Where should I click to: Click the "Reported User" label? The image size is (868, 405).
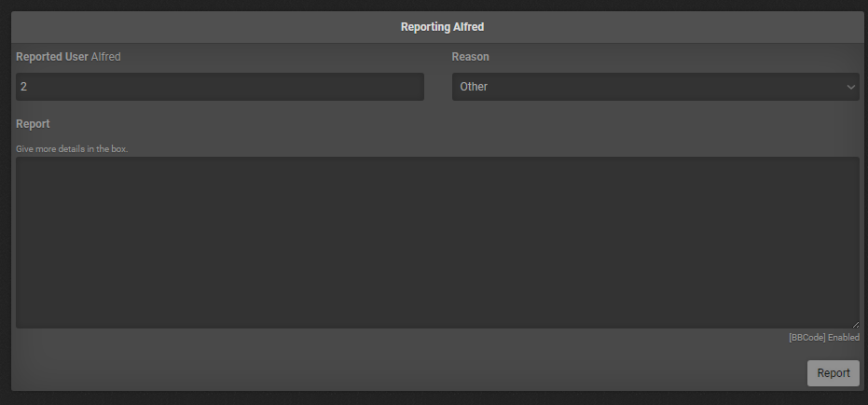tap(51, 57)
